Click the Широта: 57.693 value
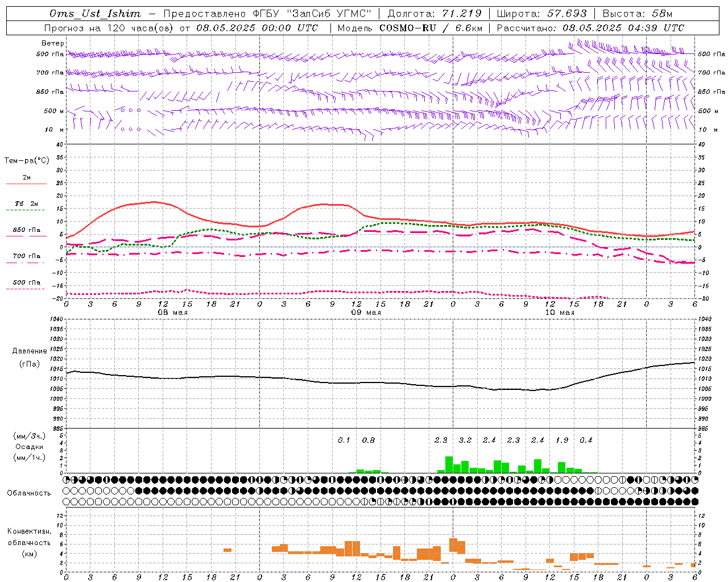 tap(541, 14)
